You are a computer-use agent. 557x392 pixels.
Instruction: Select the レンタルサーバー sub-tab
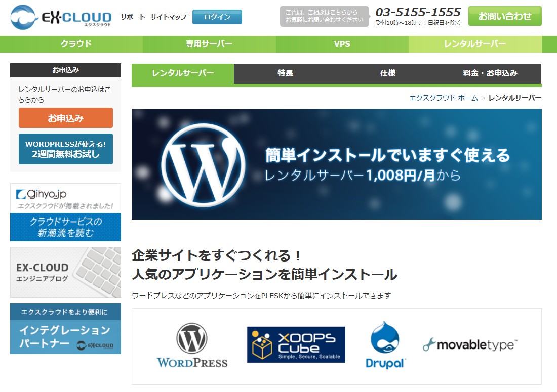[183, 73]
